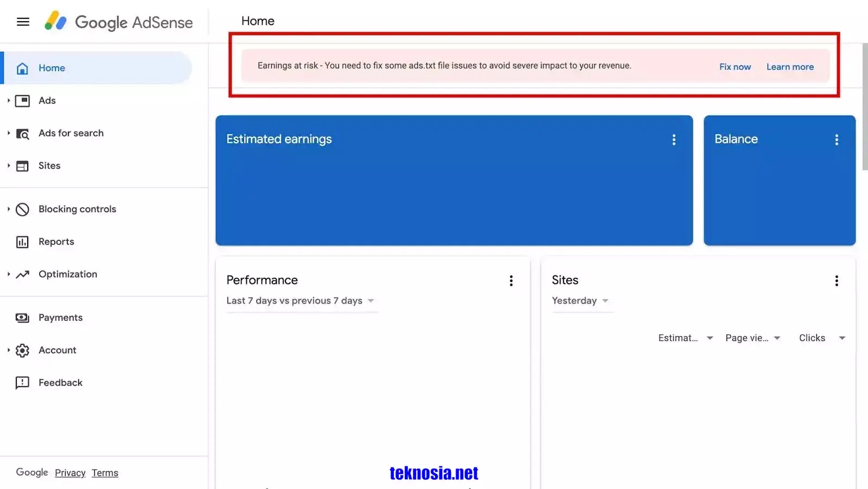Click the Performance card heading
Screen dimensions: 868x489
click(262, 280)
